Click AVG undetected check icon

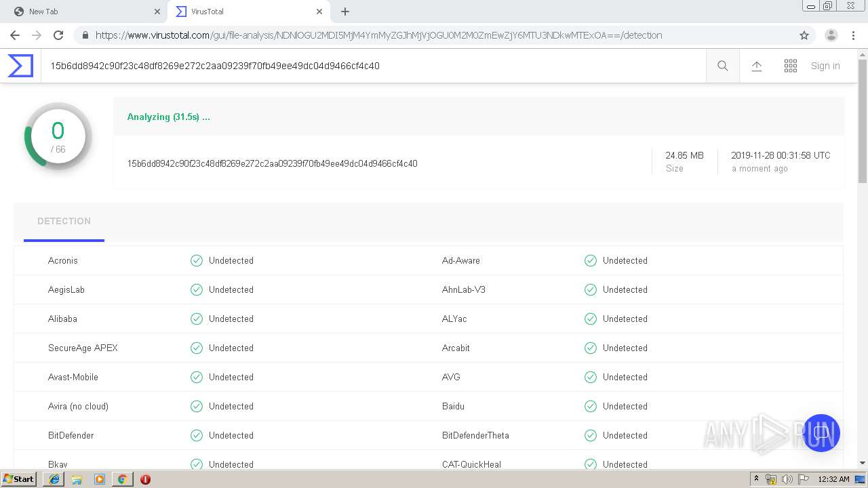[591, 377]
